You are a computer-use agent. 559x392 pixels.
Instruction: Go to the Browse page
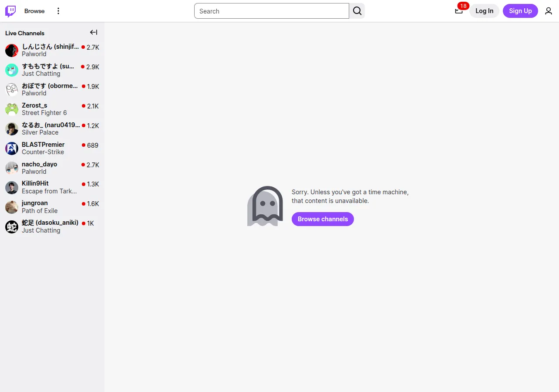34,11
